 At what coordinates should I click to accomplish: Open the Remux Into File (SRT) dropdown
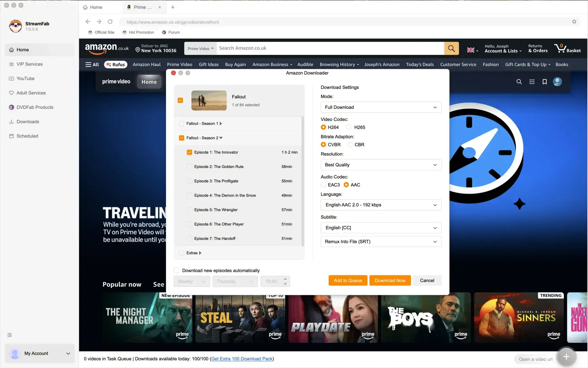(381, 242)
